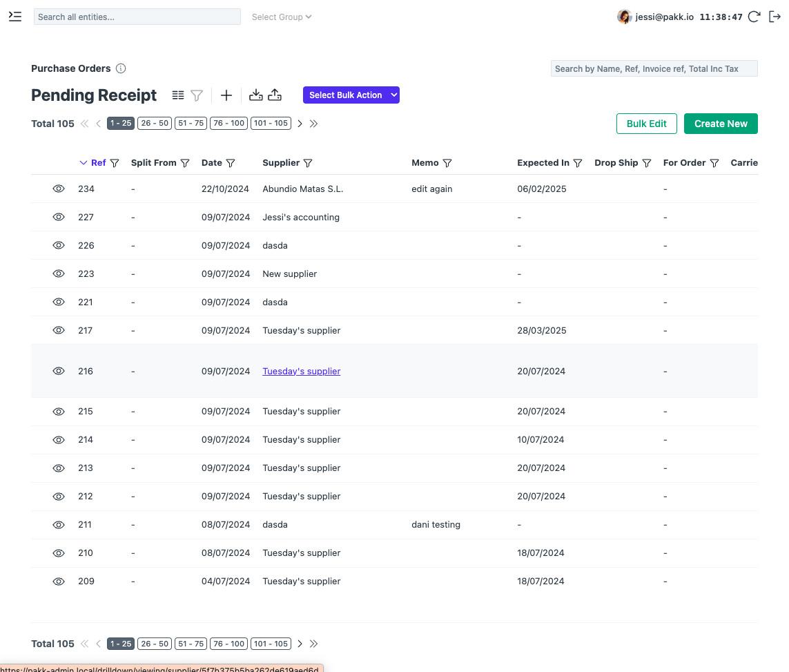Click the info icon next to Purchase Orders
The image size is (789, 672).
tap(121, 68)
